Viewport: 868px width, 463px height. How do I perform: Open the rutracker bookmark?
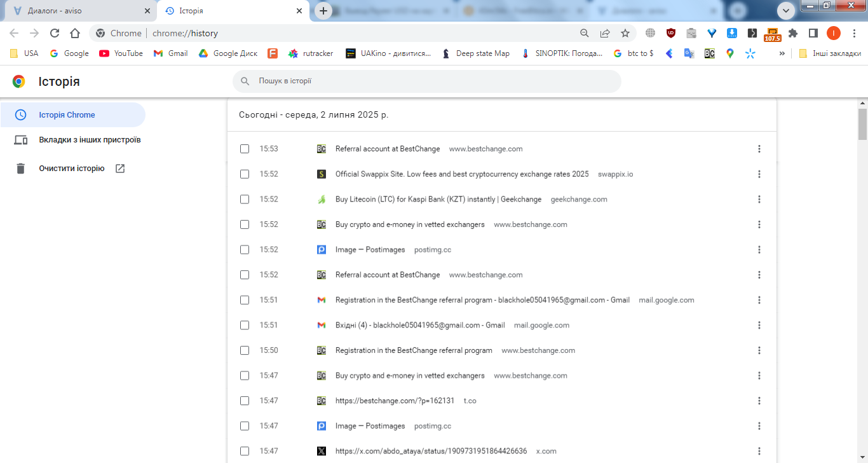311,53
